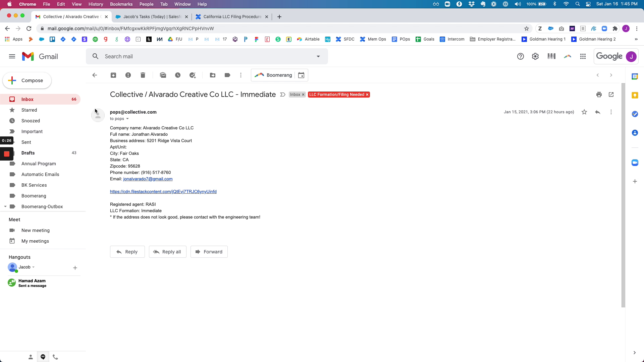Expand the recipient details arrow next to 'to pops'
Screen dimensions: 644x362
point(127,119)
